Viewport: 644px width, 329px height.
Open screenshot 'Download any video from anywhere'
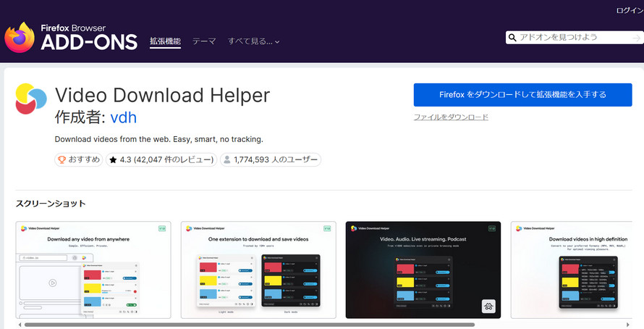pyautogui.click(x=93, y=270)
